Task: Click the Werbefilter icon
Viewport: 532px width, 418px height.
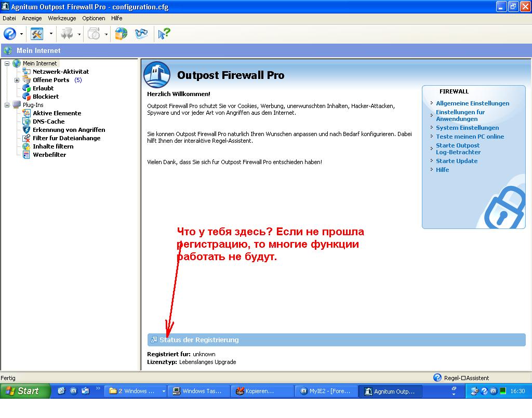Action: [x=26, y=155]
